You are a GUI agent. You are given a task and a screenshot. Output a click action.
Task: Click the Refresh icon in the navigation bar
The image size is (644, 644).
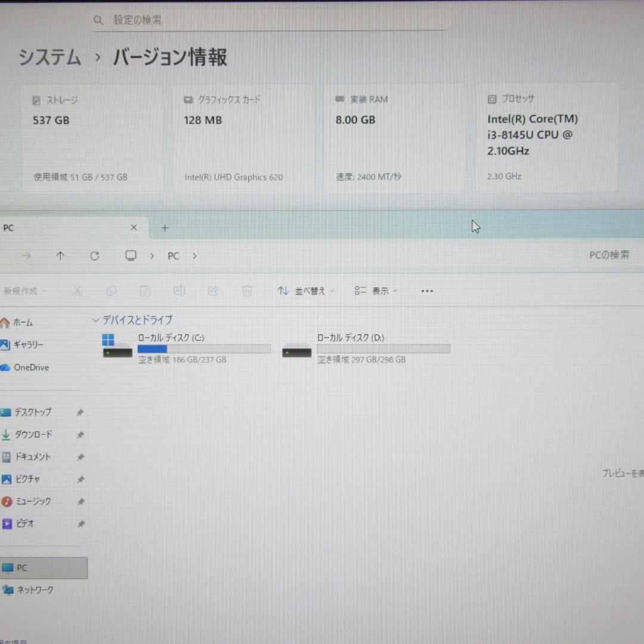pyautogui.click(x=95, y=255)
